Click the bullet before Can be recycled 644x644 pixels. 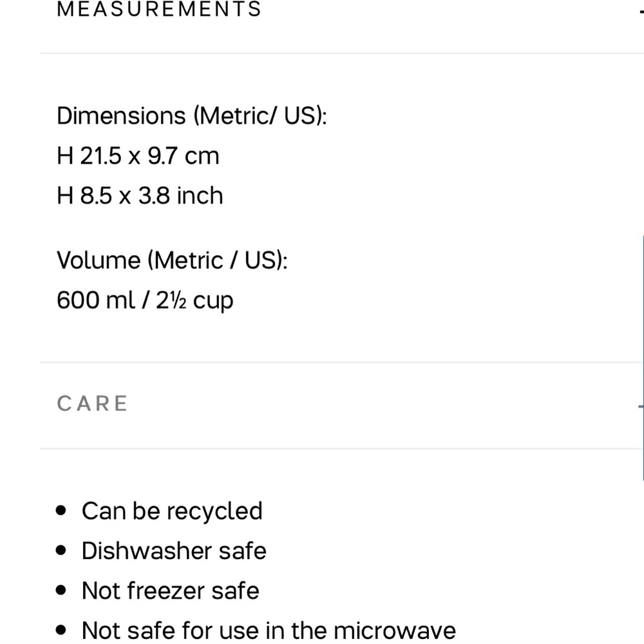pyautogui.click(x=62, y=511)
